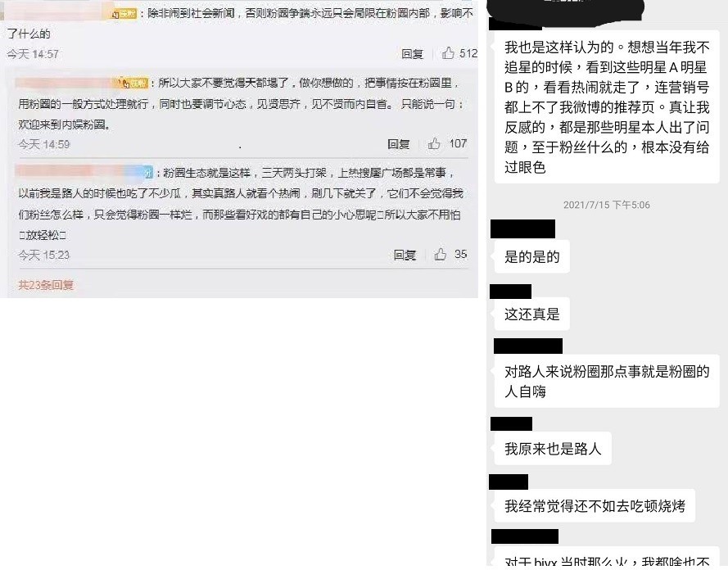The image size is (728, 570).
Task: Click the fan badge on the first comment
Action: click(x=124, y=14)
